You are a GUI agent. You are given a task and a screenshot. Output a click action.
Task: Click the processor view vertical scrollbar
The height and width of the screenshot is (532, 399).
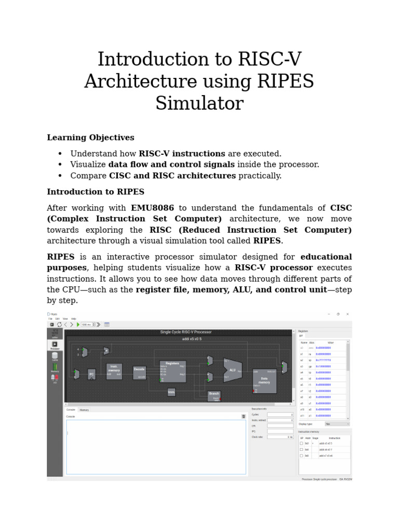pos(293,366)
